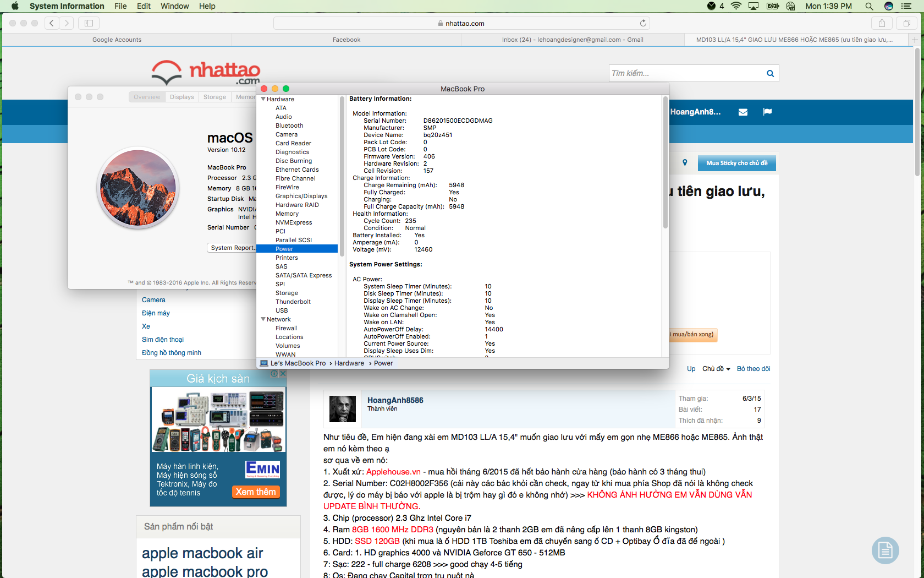Viewport: 924px width, 578px height.
Task: Collapse the Network tree section
Action: [x=263, y=319]
